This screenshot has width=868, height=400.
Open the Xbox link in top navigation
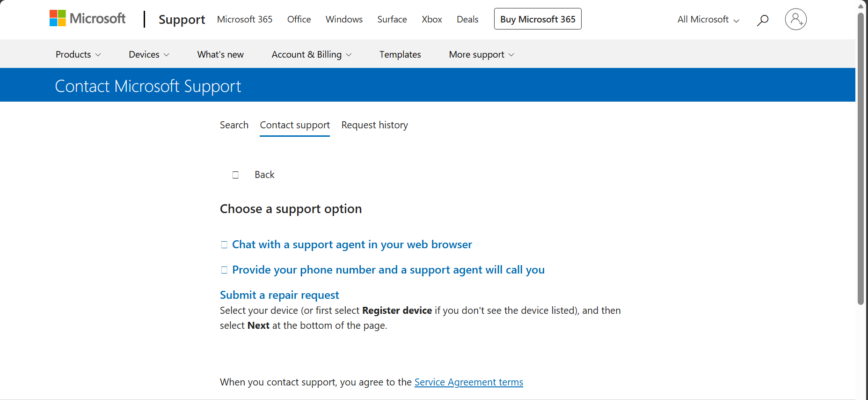(431, 19)
